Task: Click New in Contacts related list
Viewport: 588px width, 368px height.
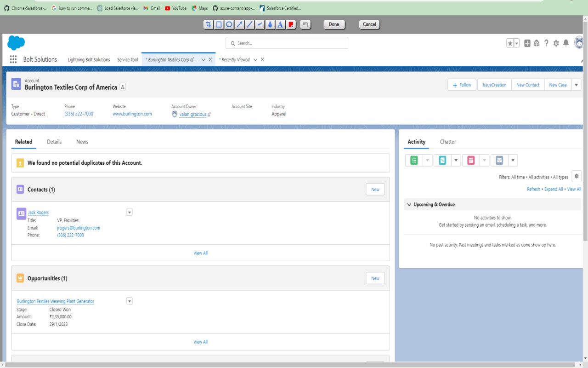Action: tap(375, 190)
